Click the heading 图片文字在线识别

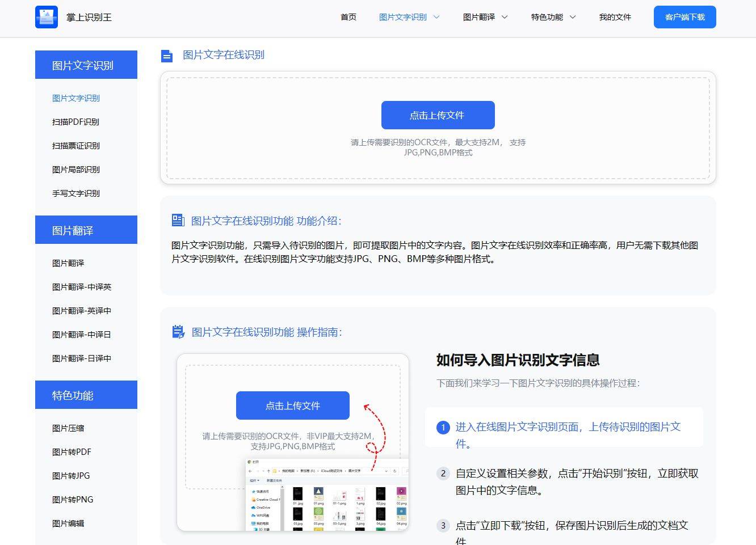click(x=224, y=55)
